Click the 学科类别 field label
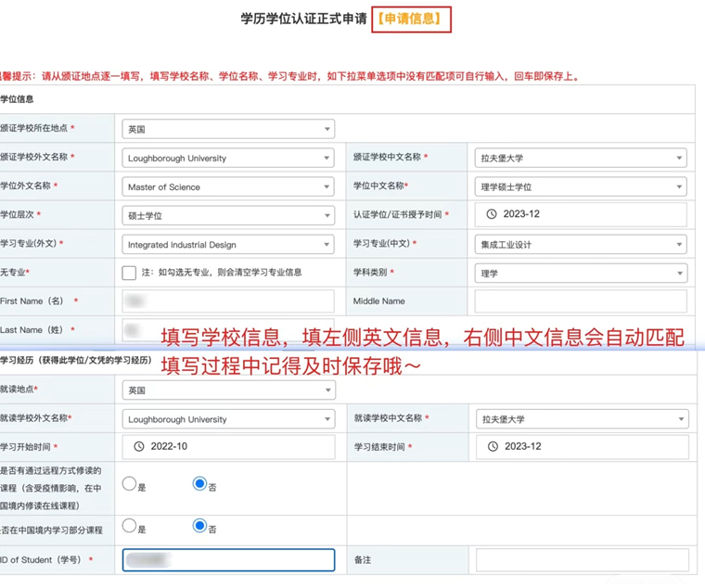Screen dimensions: 705x588 tap(369, 272)
